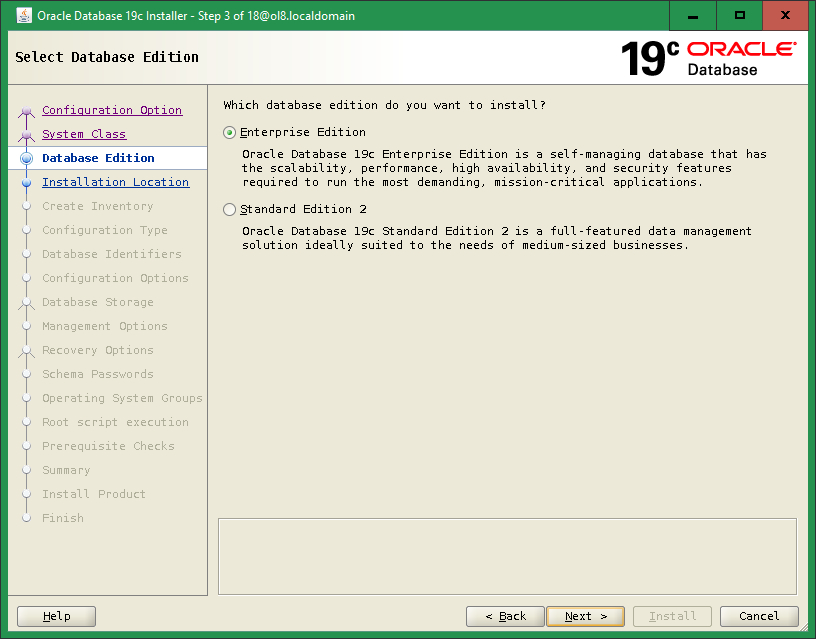This screenshot has width=816, height=639.
Task: Click the Root script execution step text
Action: (115, 422)
